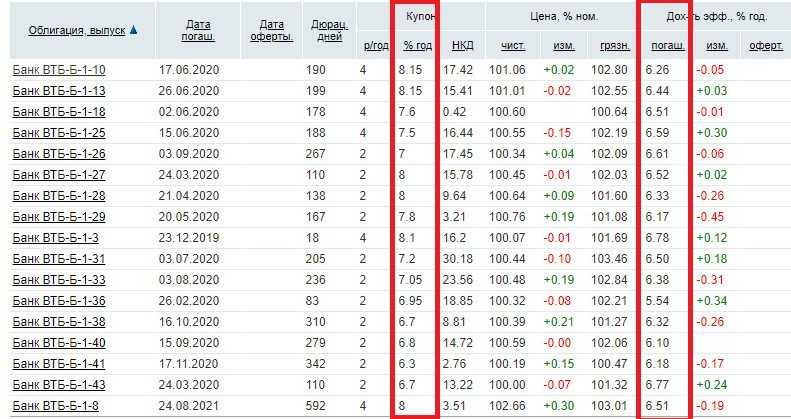Viewport: 791px width, 419px height.
Task: Open bond Банк ВТБ-Б-1-36
Action: click(x=59, y=300)
